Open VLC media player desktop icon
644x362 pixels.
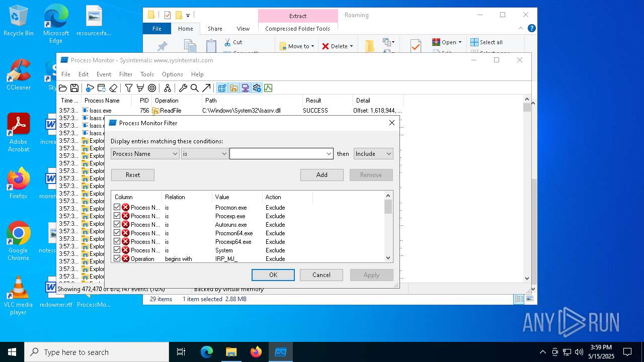pyautogui.click(x=19, y=296)
